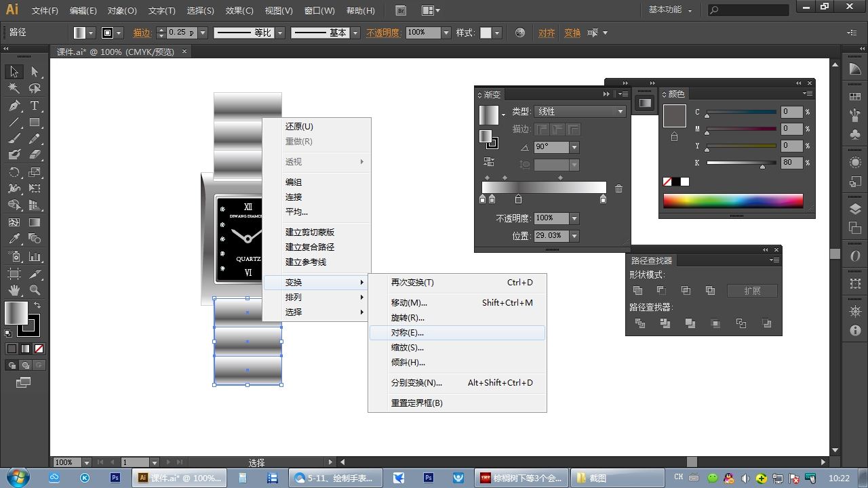Swap fill and stroke colors arrow

[x=37, y=306]
